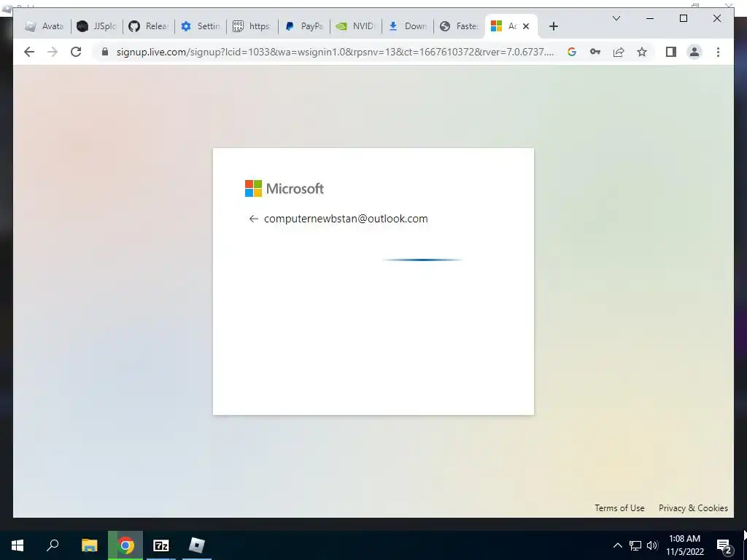The width and height of the screenshot is (747, 560).
Task: Open taskbar search magnifier
Action: pos(53,545)
